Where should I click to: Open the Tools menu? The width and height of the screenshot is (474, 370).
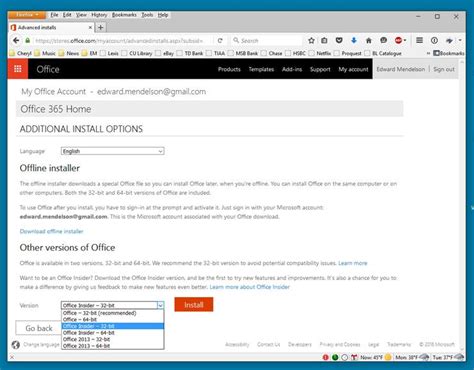147,15
